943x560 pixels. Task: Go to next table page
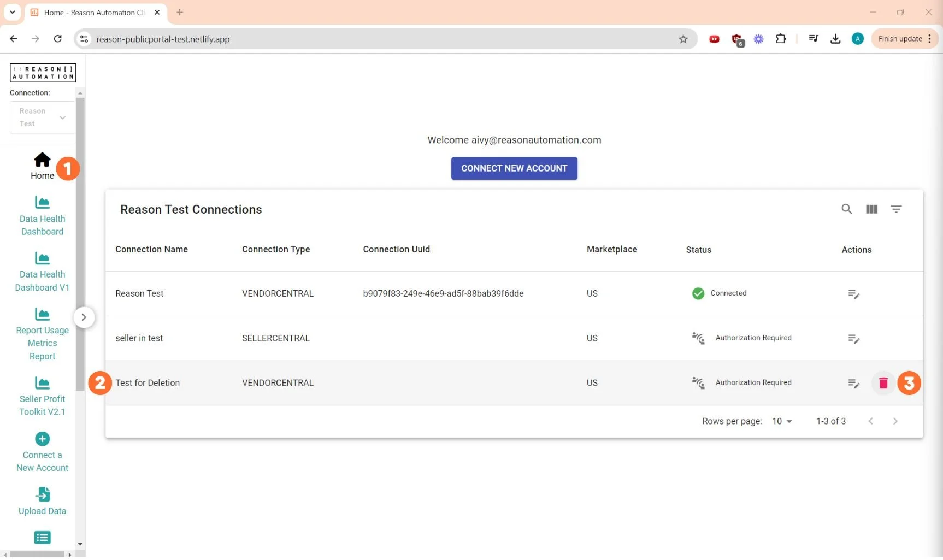895,421
